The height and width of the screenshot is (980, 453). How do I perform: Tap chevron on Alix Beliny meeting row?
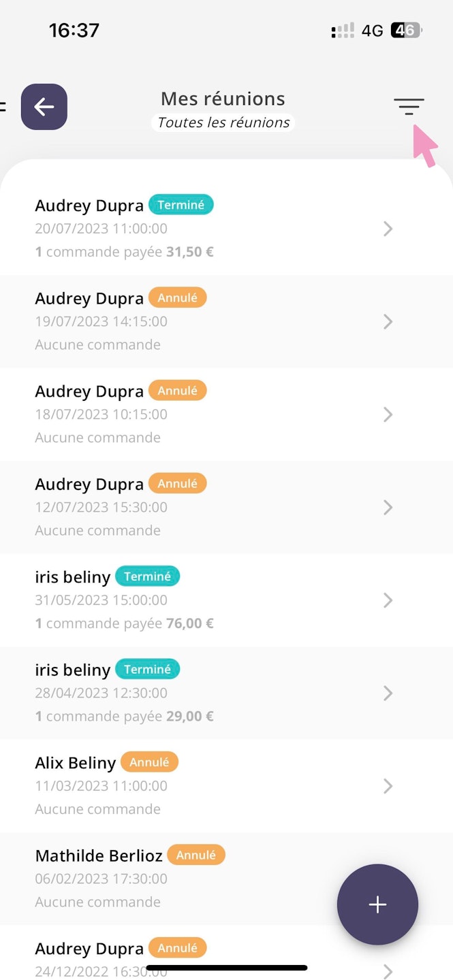[x=388, y=786]
